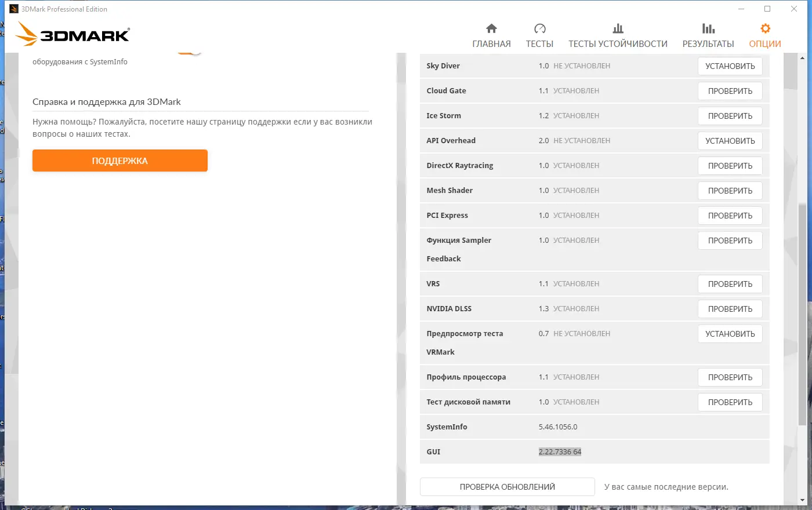
Task: Verify the Mesh Shader test
Action: point(730,191)
